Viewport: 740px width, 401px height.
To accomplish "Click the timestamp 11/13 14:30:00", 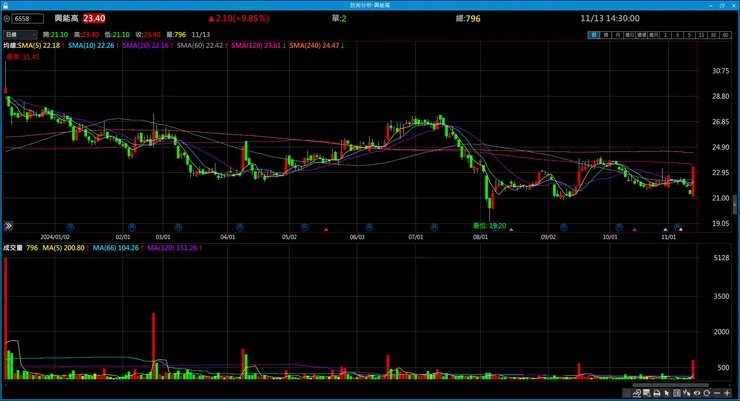I will (x=610, y=18).
